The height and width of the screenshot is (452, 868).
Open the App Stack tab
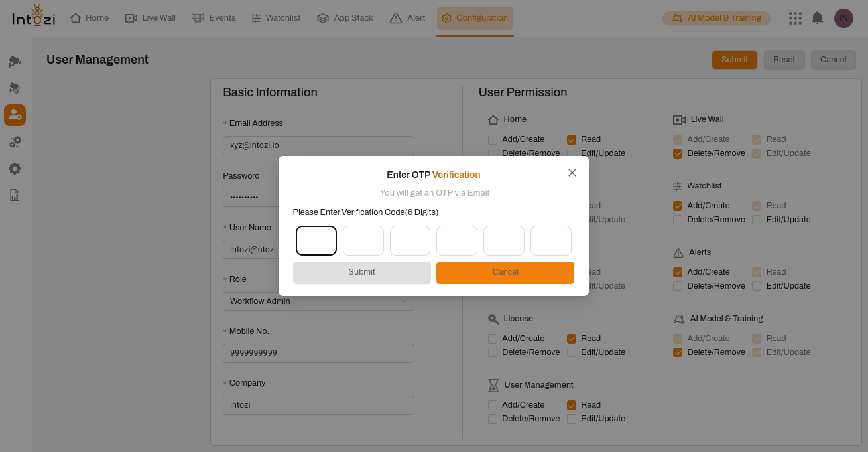point(345,18)
